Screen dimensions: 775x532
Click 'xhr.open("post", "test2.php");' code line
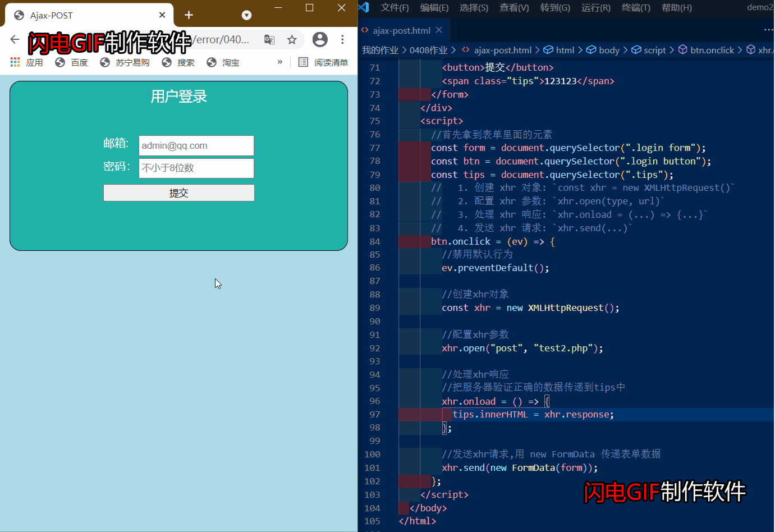tap(522, 348)
